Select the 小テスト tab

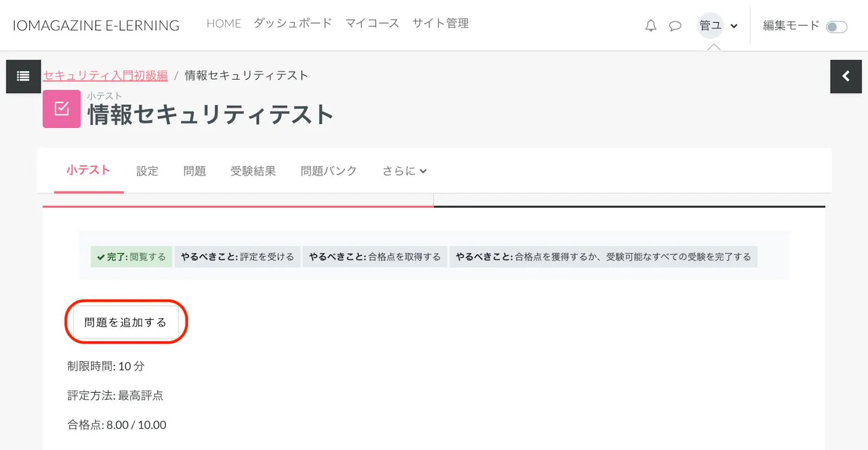click(x=88, y=170)
